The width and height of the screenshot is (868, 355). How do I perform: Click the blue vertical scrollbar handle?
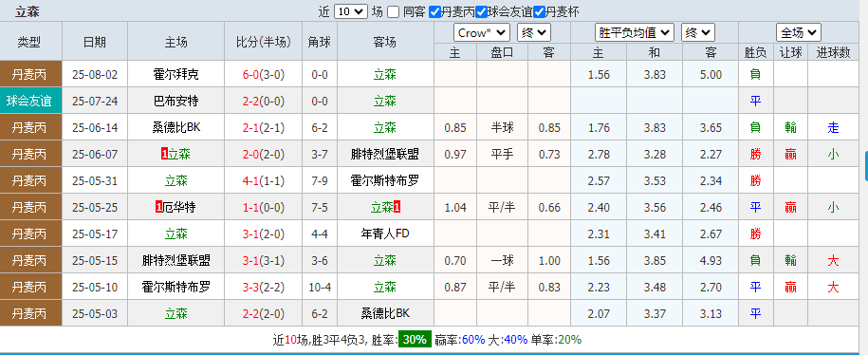[866, 166]
